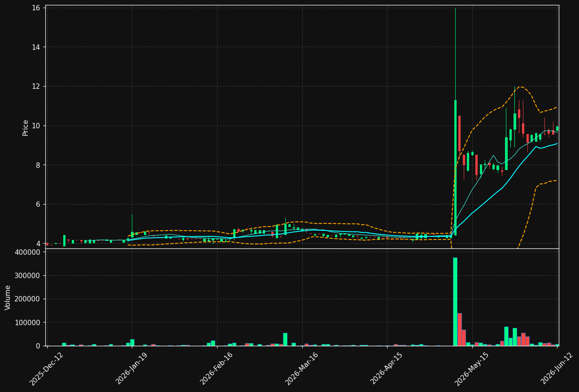579x392 pixels.
Task: Click the 14 price axis value
Action: click(36, 47)
